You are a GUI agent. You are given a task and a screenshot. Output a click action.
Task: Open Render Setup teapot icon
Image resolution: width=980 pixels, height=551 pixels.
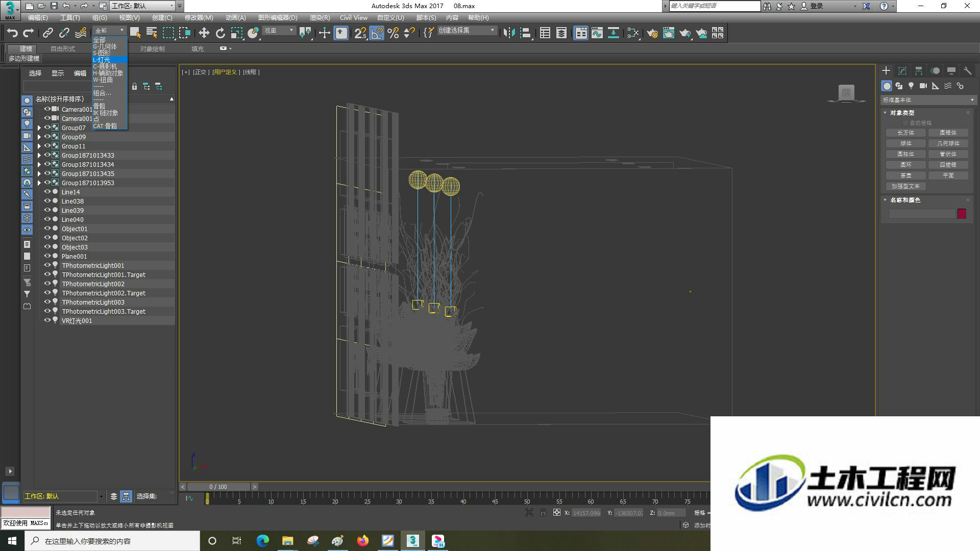click(652, 33)
